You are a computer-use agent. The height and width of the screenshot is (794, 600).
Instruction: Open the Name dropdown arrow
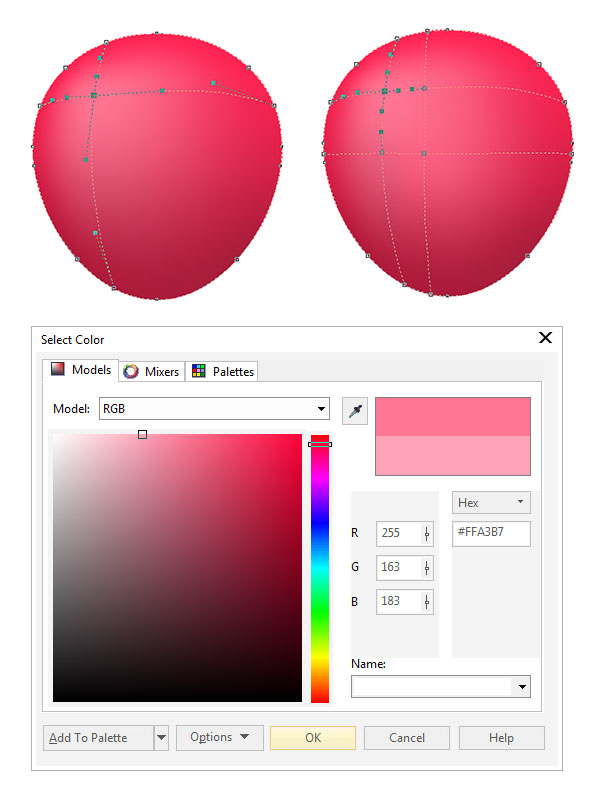[522, 687]
